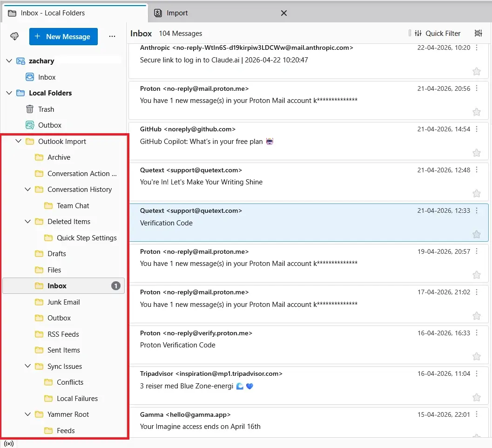Viewport: 492px width, 448px height.
Task: Click the New Message button
Action: pyautogui.click(x=63, y=36)
